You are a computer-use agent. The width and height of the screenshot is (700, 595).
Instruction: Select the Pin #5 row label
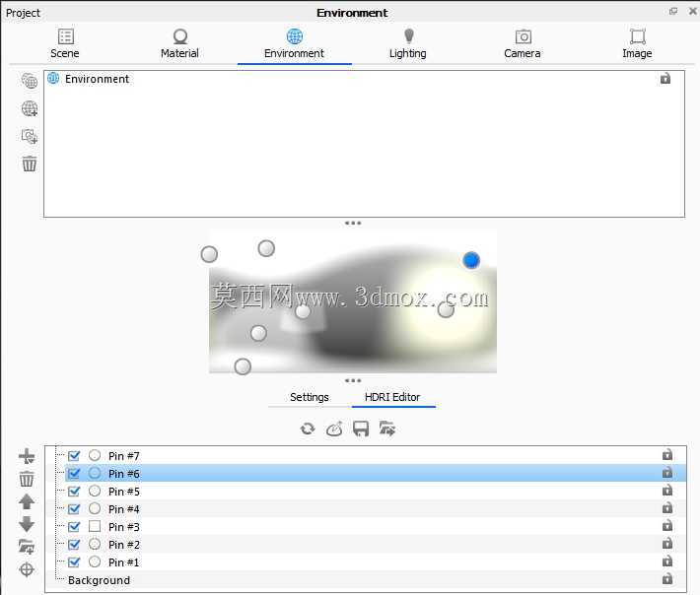pyautogui.click(x=123, y=492)
